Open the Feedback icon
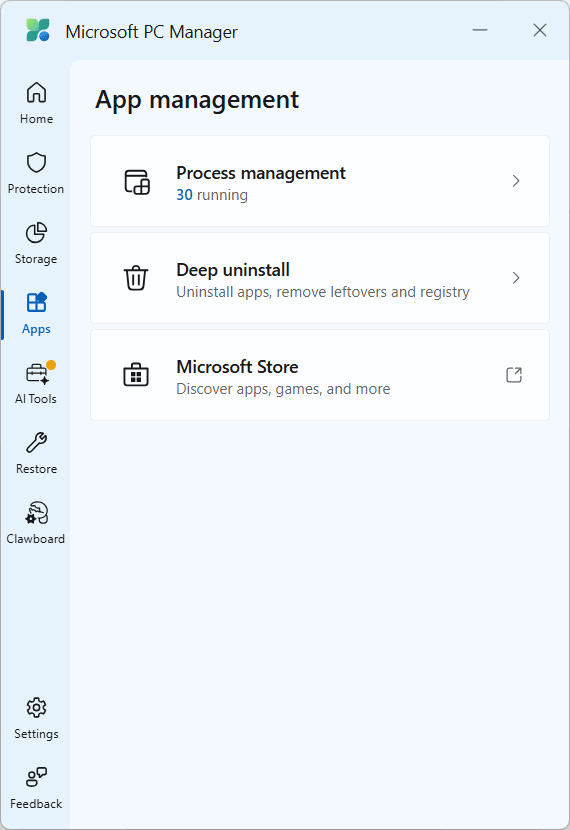This screenshot has height=830, width=570. (36, 777)
